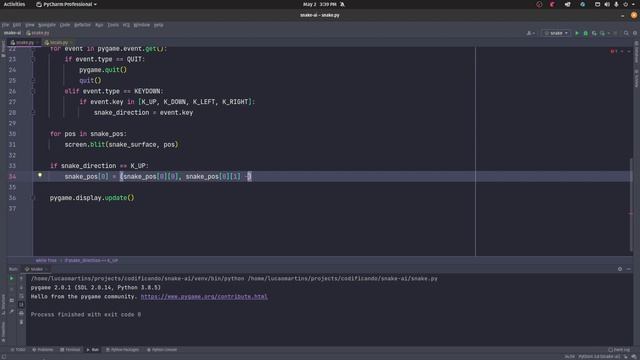Toggle soft-wrap in the Run console

pyautogui.click(x=21, y=296)
